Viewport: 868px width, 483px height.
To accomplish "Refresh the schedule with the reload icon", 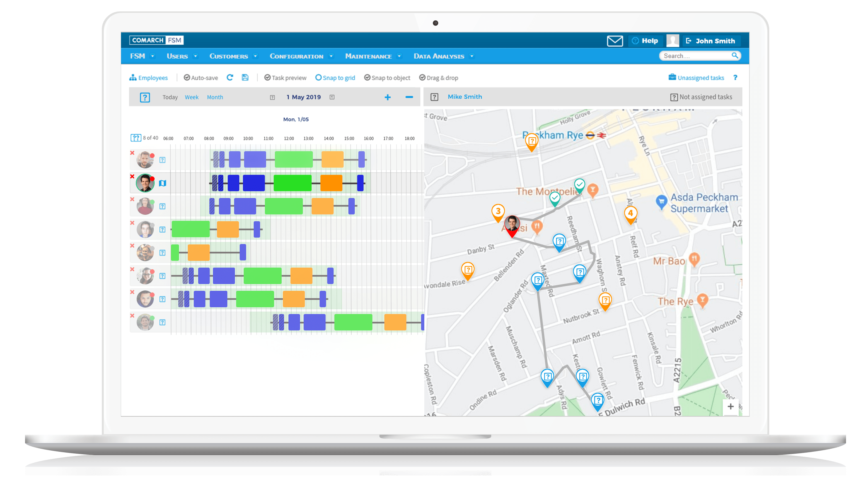I will pyautogui.click(x=230, y=77).
